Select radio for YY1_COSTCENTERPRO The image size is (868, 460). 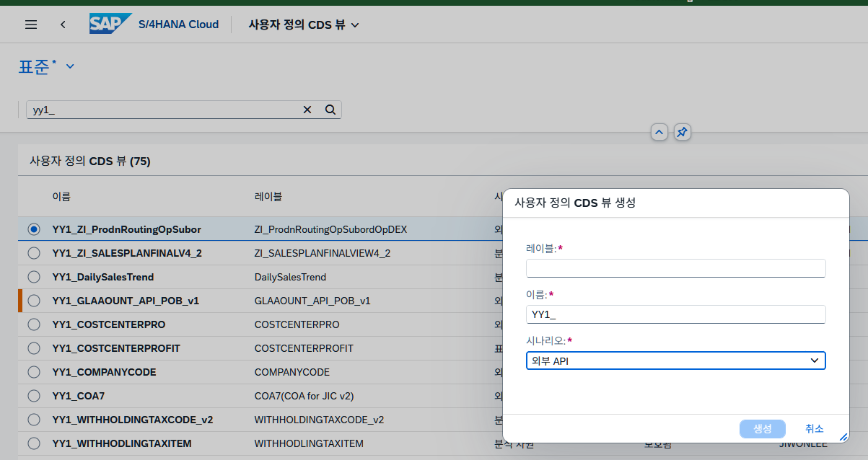(x=34, y=324)
